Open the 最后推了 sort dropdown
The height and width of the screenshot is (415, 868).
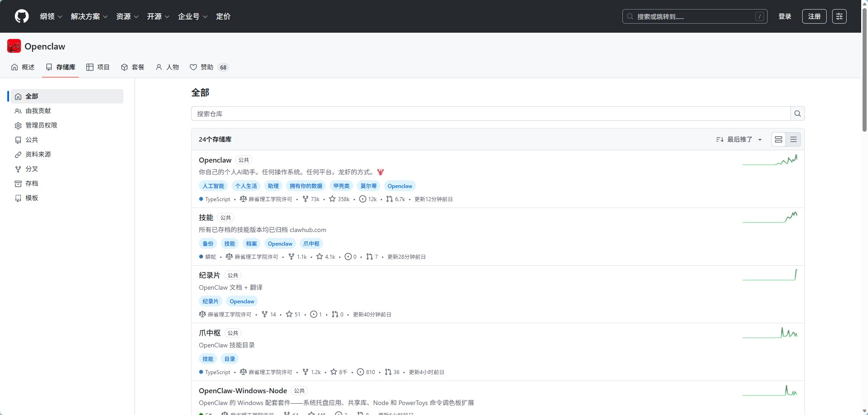coord(739,139)
